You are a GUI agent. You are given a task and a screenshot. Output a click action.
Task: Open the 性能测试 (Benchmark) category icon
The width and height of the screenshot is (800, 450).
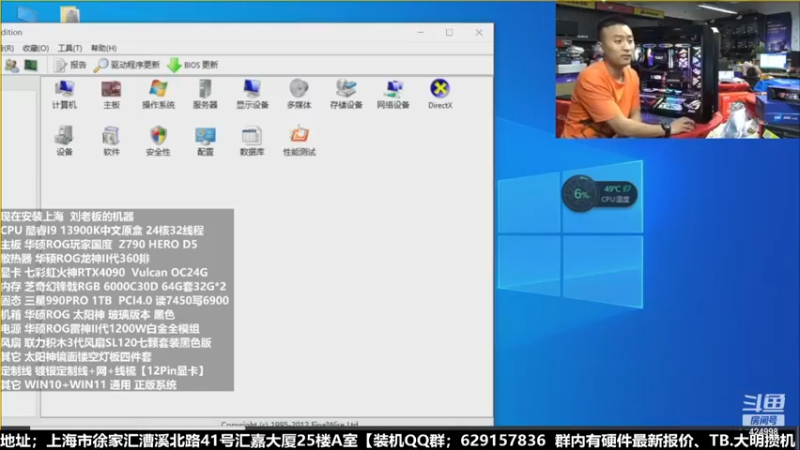pyautogui.click(x=299, y=141)
